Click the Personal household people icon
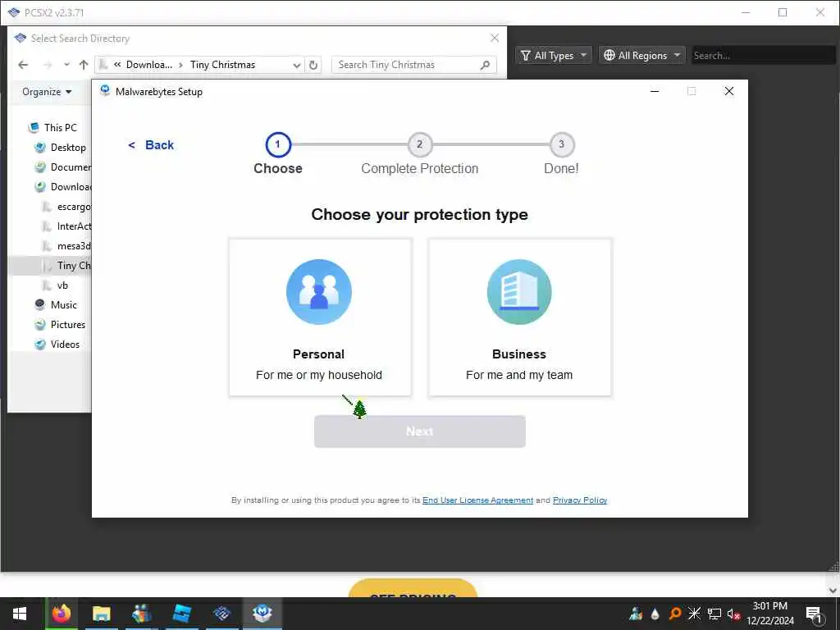The height and width of the screenshot is (630, 840). 319,292
